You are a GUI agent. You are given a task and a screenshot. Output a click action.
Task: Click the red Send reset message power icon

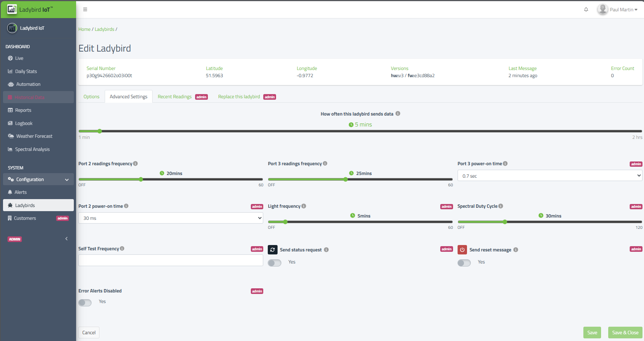point(462,250)
